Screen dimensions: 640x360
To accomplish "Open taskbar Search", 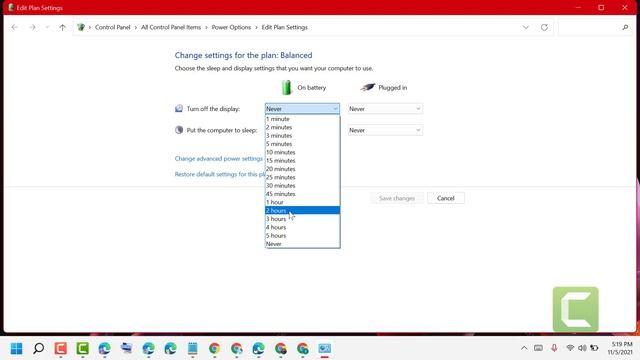I will coord(38,349).
